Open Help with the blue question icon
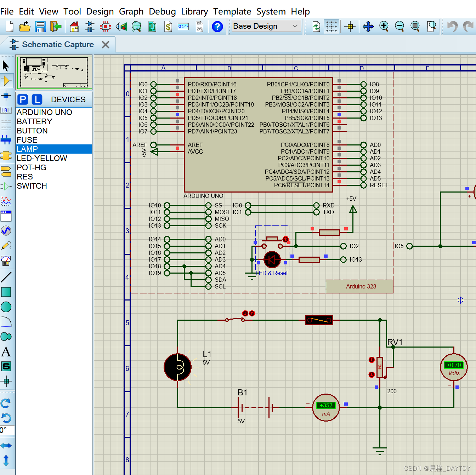Image resolution: width=476 pixels, height=475 pixels. [217, 27]
